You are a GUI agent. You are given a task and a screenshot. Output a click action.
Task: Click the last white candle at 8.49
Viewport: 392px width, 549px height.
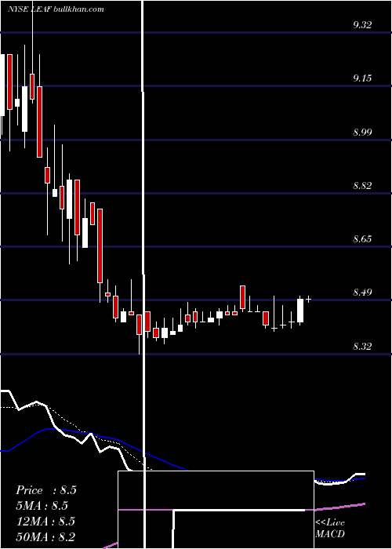[300, 311]
